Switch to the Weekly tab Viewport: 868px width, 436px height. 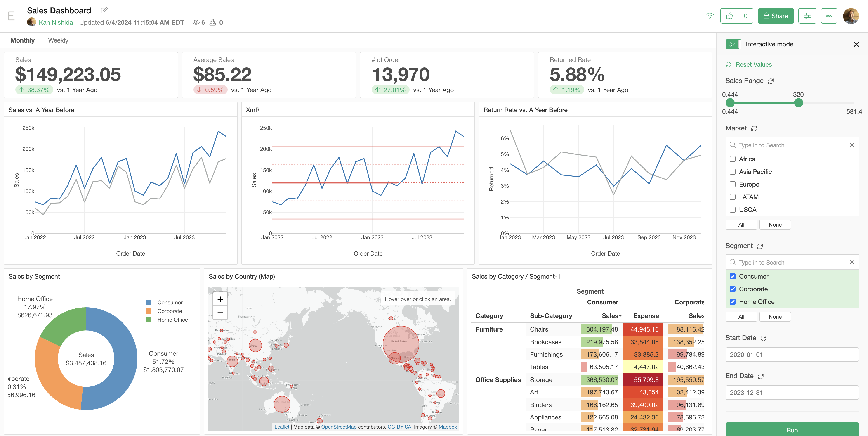point(58,40)
